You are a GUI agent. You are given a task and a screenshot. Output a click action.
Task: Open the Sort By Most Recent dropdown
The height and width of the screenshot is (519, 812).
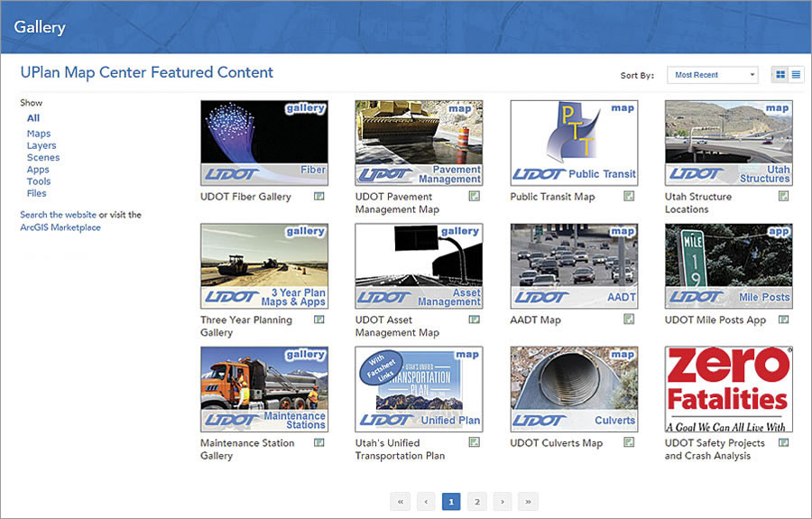click(713, 75)
